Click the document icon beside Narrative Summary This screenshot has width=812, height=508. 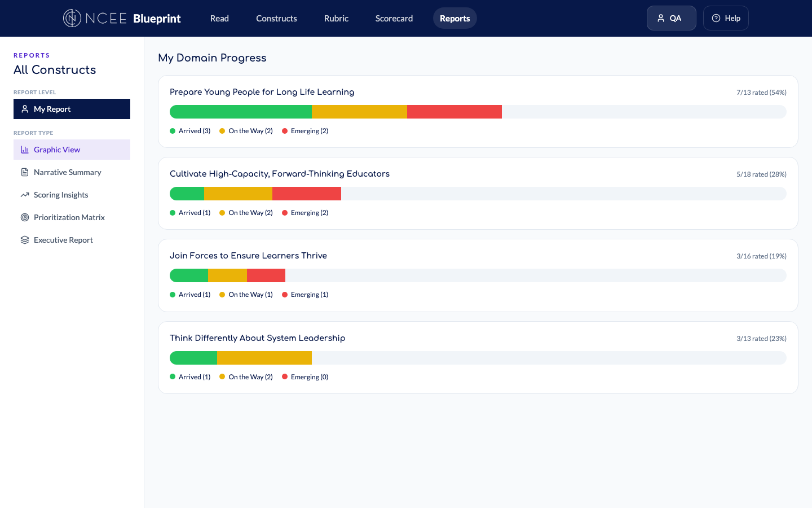click(x=25, y=172)
